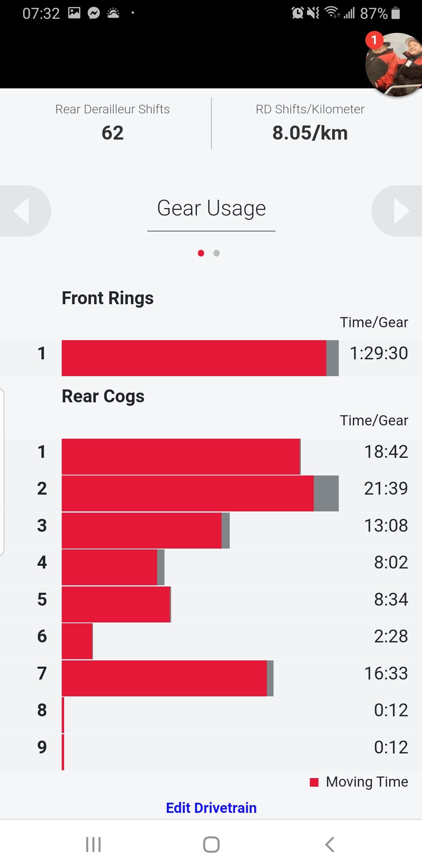
Task: Select the rear cog 2 usage bar
Action: pyautogui.click(x=200, y=493)
